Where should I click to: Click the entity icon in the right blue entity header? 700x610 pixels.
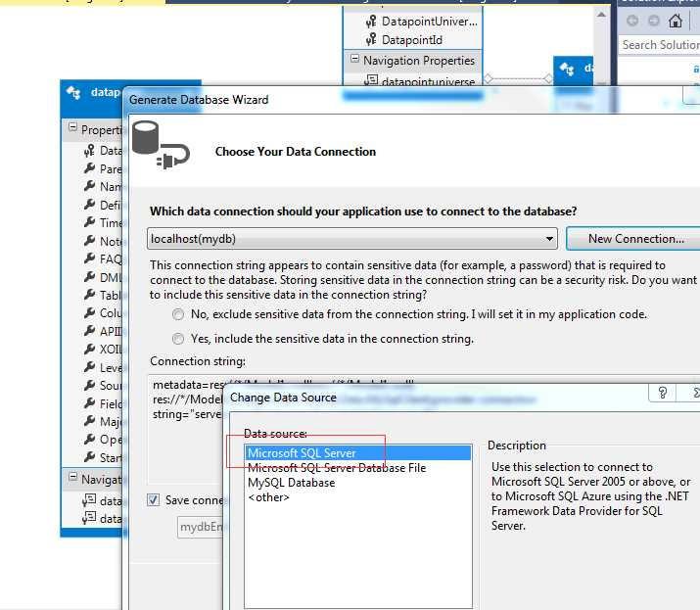click(567, 70)
